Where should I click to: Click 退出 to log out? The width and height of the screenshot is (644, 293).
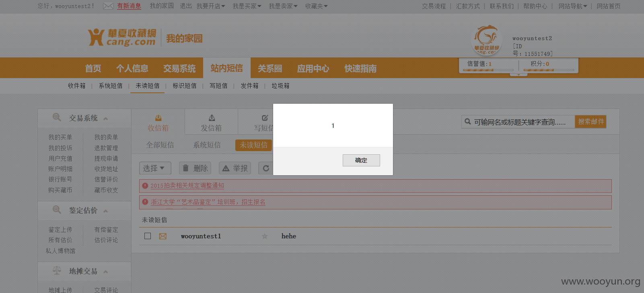pyautogui.click(x=186, y=6)
